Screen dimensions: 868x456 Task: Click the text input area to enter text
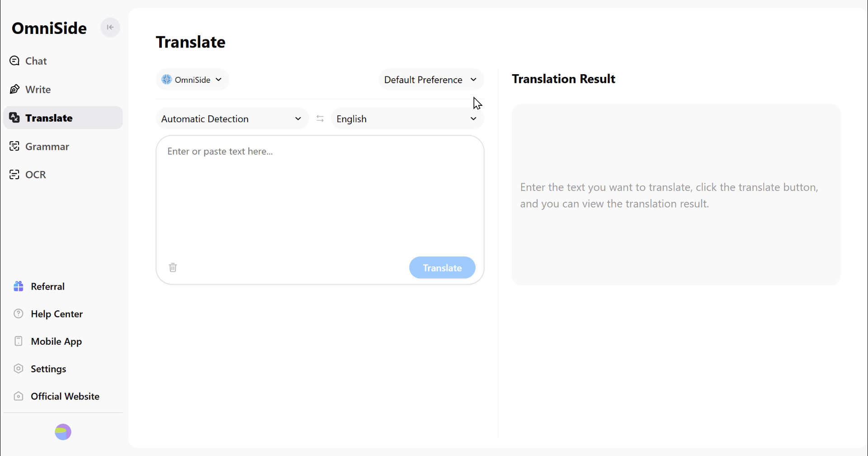coord(319,195)
